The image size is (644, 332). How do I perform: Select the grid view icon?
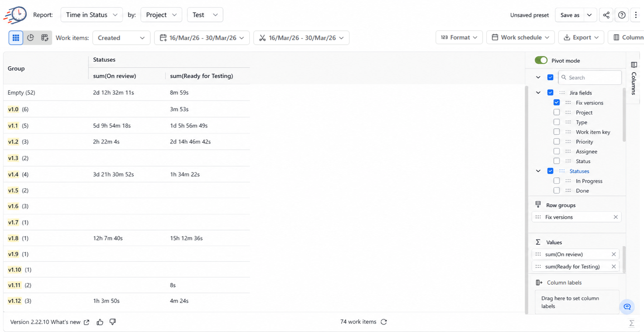[16, 38]
